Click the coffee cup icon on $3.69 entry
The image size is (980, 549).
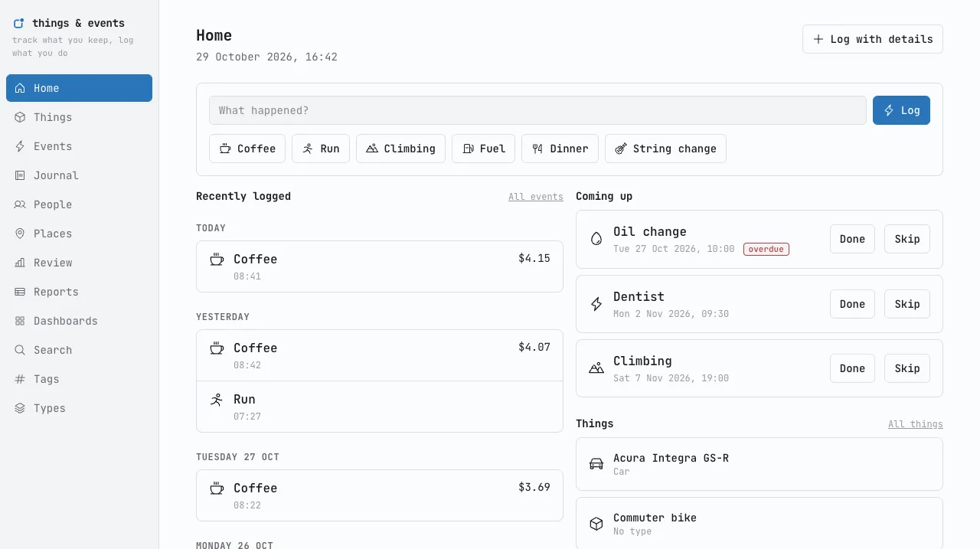coord(217,489)
